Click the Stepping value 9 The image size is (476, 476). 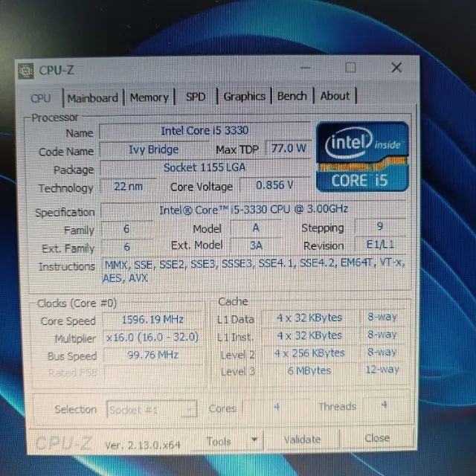[x=380, y=226]
